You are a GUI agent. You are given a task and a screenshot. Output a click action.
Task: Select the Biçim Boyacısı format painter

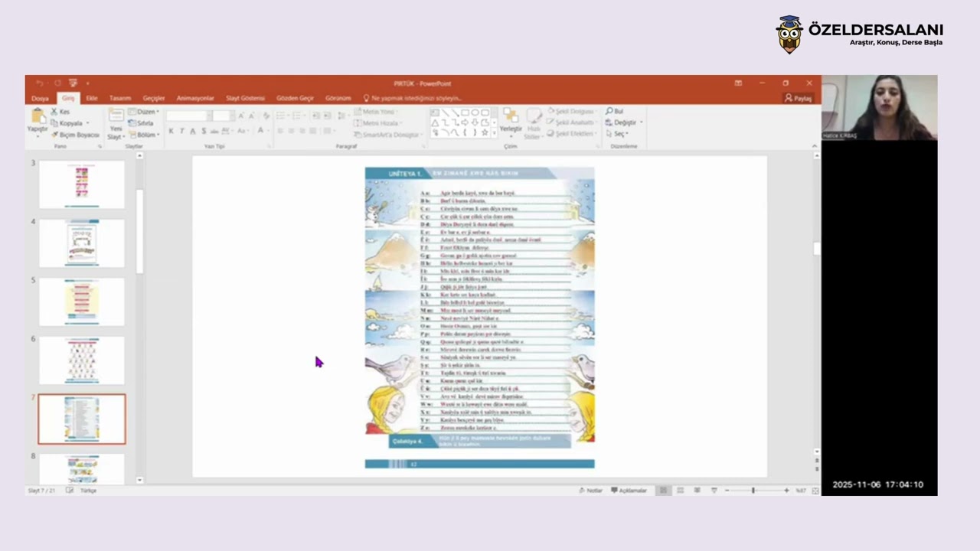click(75, 135)
